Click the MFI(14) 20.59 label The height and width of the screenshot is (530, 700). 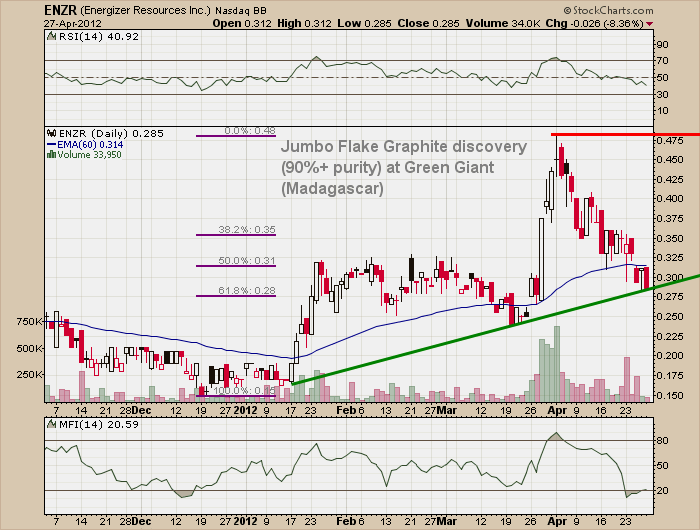(99, 424)
